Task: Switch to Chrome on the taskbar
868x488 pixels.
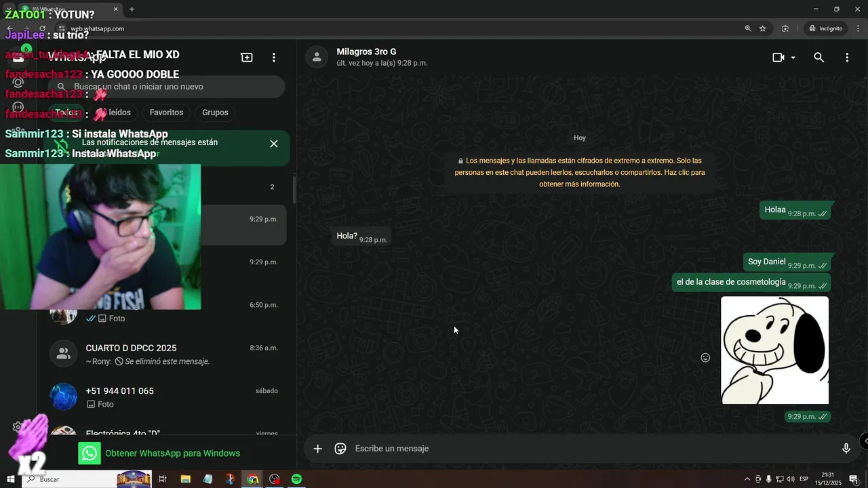Action: pyautogui.click(x=252, y=479)
